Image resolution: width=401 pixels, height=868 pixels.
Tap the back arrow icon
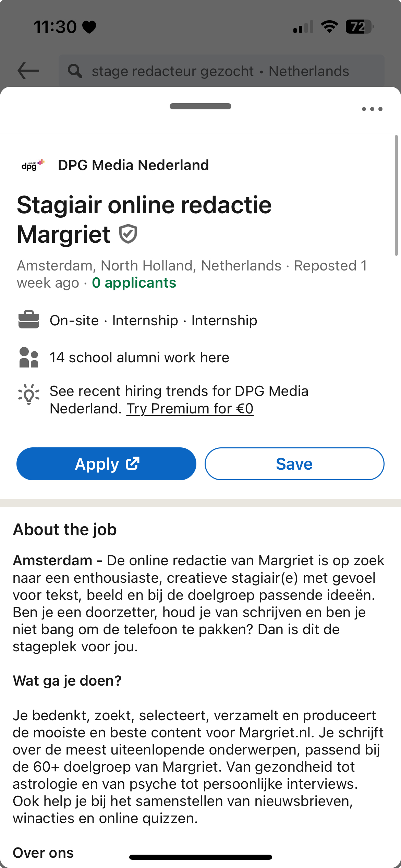pos(28,71)
